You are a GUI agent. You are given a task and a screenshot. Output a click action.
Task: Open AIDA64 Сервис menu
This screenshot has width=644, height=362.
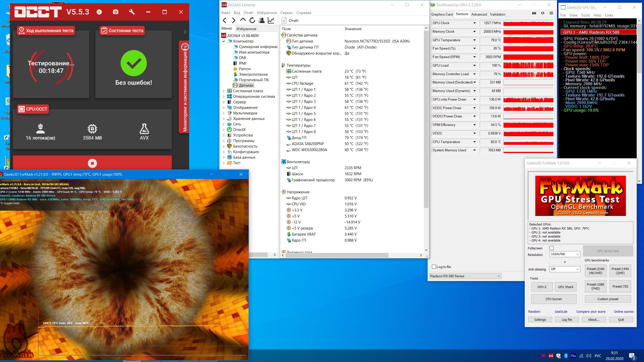[287, 13]
